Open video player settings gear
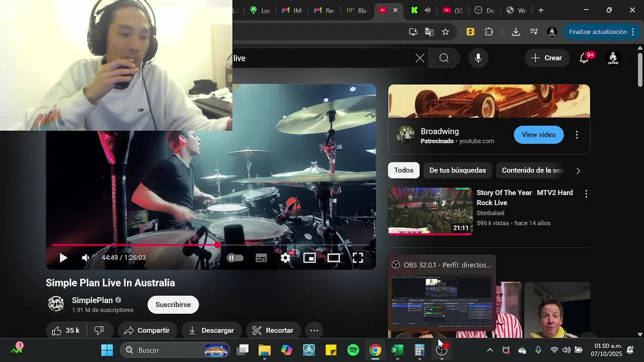This screenshot has height=362, width=644. click(x=286, y=258)
